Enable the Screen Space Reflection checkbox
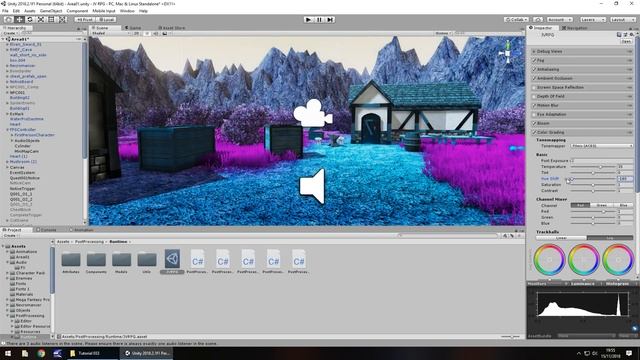Image resolution: width=640 pixels, height=360 pixels. 534,87
